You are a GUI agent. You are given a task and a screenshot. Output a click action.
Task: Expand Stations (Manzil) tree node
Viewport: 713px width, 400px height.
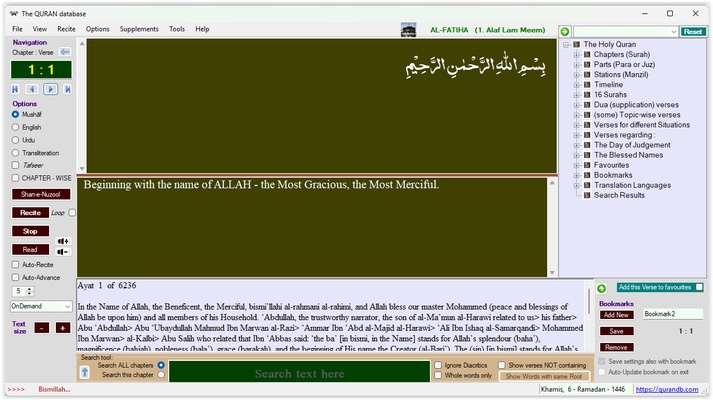tap(577, 75)
